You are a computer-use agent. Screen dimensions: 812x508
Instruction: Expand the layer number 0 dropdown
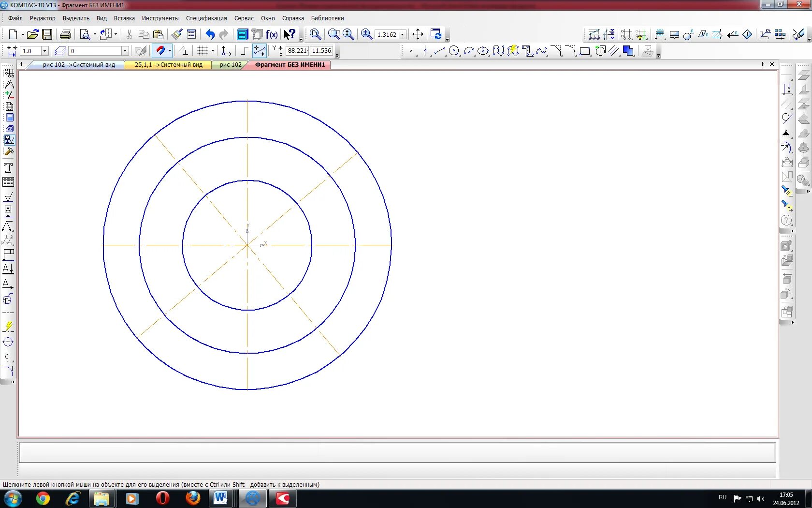(x=125, y=51)
